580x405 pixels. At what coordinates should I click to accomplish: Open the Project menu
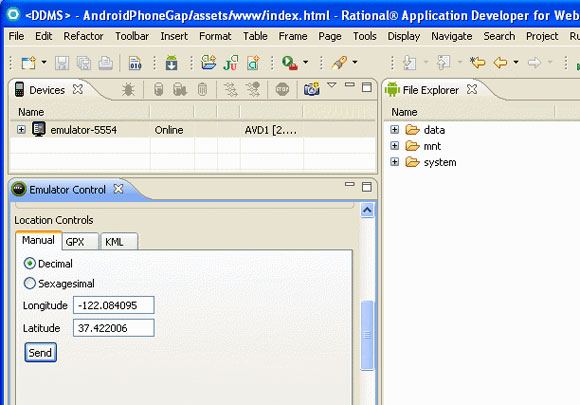(542, 36)
